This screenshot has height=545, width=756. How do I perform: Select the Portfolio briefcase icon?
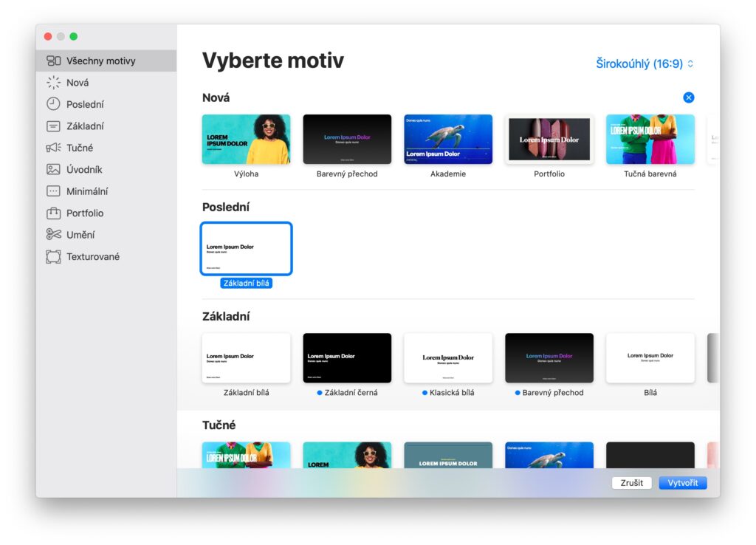tap(53, 213)
